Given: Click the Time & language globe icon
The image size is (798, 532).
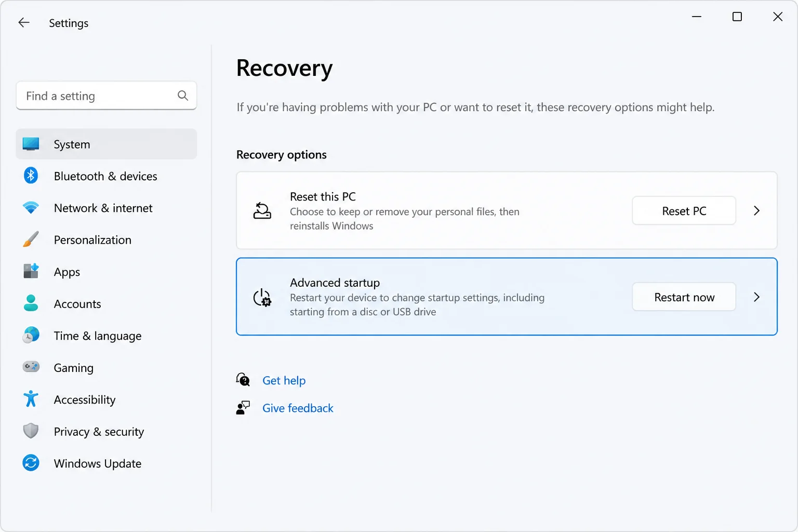Looking at the screenshot, I should [31, 335].
